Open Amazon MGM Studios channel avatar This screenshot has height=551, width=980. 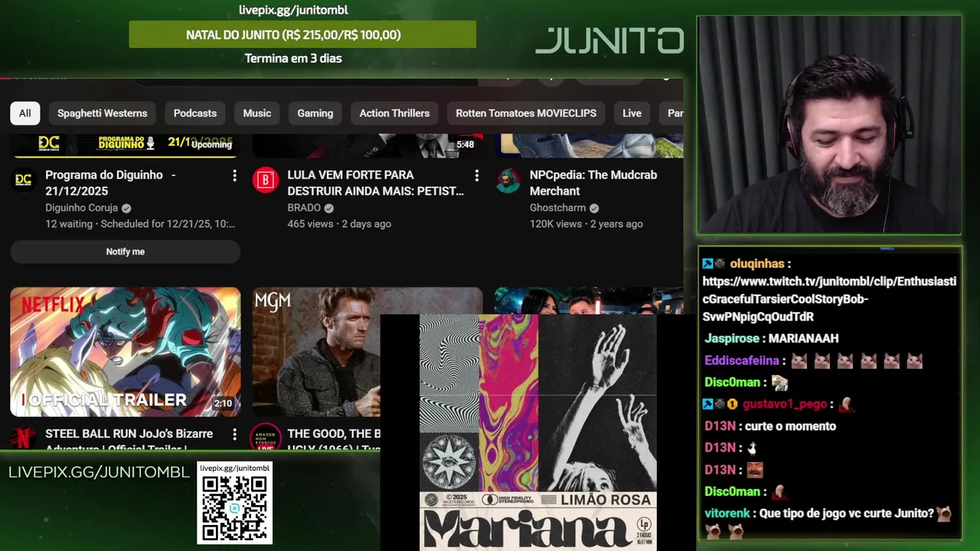(266, 437)
